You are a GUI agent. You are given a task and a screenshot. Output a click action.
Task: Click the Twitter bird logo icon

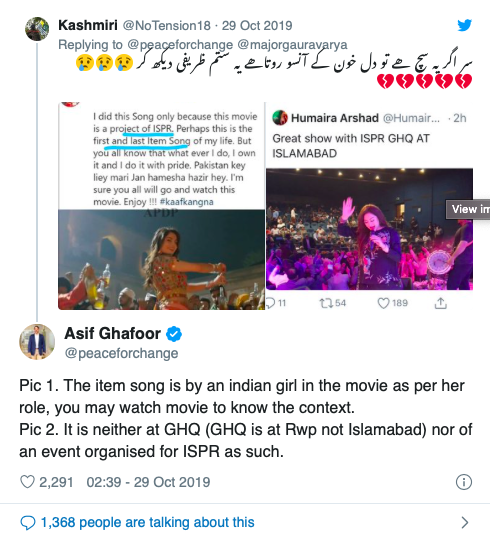(x=464, y=25)
